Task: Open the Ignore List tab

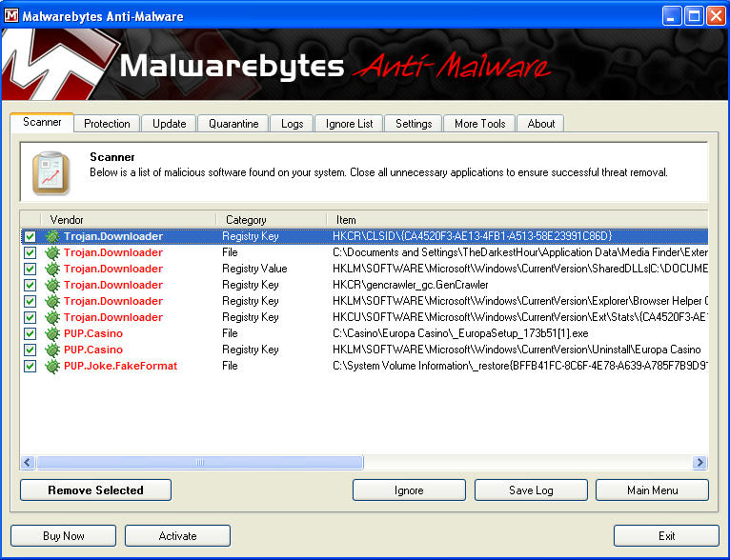Action: [349, 124]
